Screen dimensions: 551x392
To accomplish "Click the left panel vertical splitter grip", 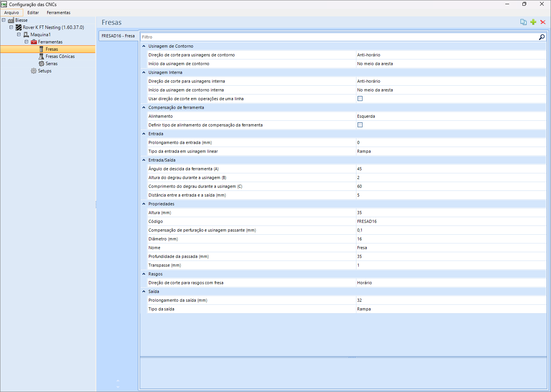I will [96, 205].
